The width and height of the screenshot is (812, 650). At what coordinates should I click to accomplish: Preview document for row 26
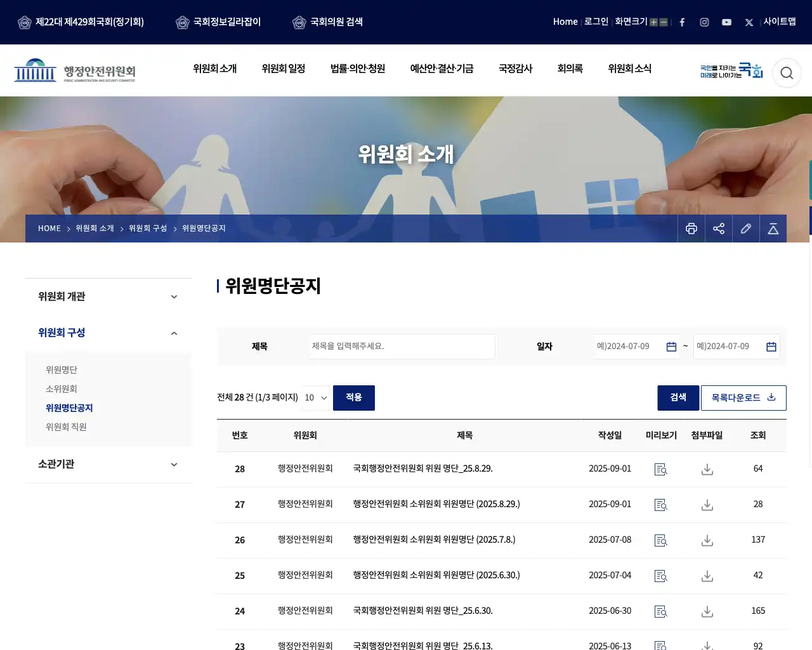(661, 540)
